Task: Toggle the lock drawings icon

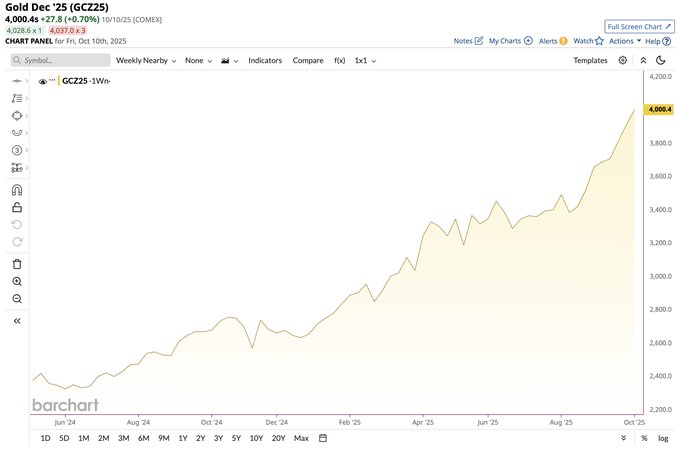Action: 17,207
